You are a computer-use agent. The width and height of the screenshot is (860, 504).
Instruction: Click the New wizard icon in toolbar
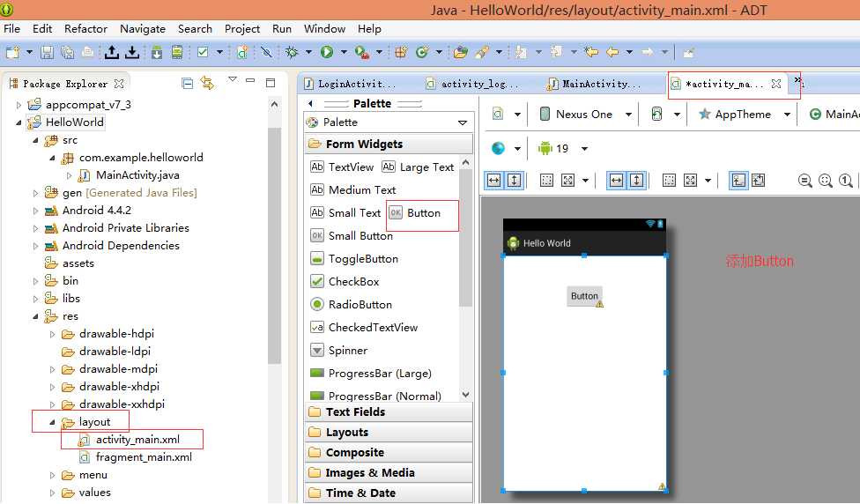pos(12,52)
